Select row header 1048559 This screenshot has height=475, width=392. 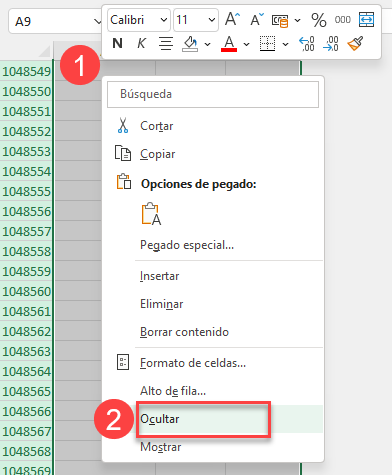[26, 271]
